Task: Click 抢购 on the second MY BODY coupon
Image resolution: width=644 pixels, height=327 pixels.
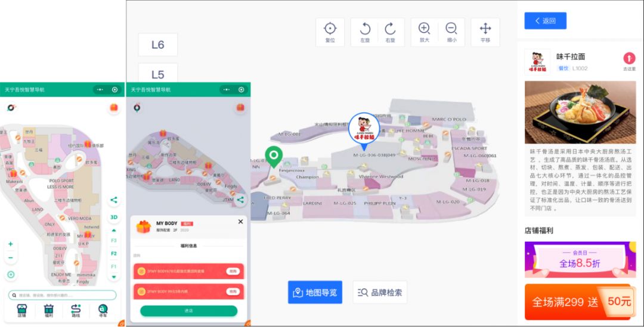Action: (x=233, y=291)
